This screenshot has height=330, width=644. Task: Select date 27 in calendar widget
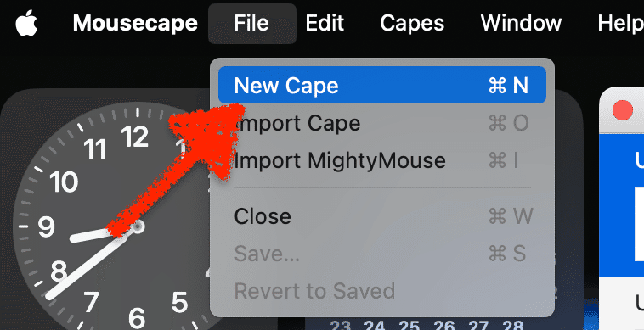pos(479,326)
